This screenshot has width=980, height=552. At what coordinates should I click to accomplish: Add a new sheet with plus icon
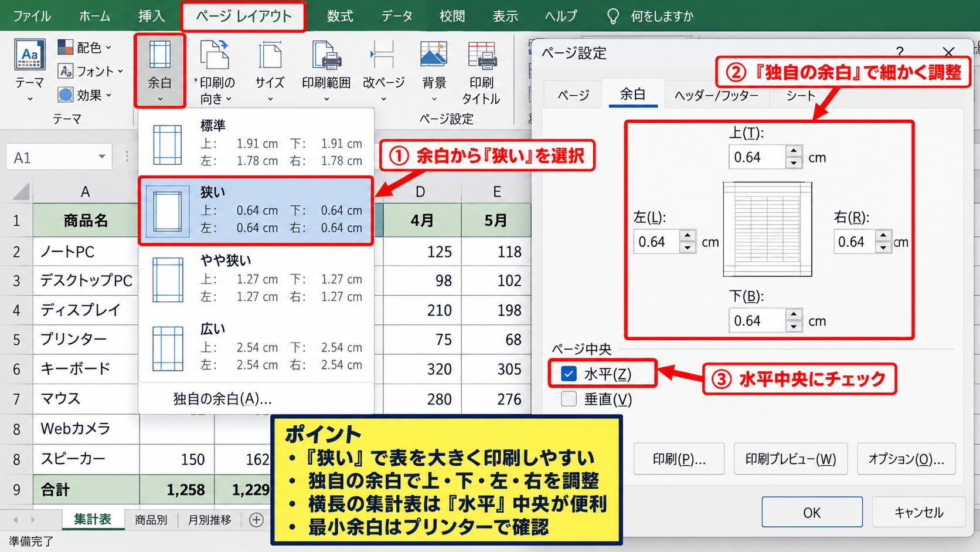click(x=256, y=520)
